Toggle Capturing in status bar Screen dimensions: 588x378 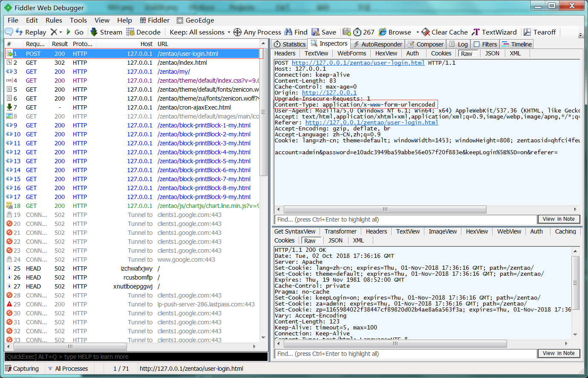22,369
